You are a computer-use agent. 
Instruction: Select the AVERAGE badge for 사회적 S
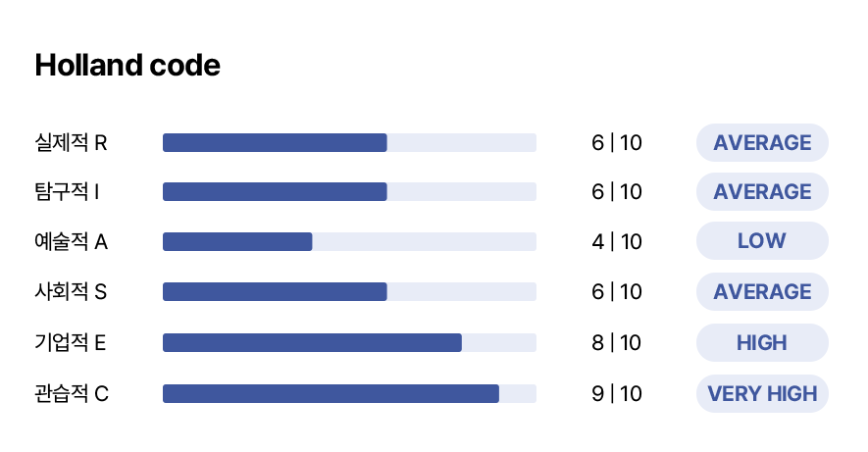pos(762,292)
